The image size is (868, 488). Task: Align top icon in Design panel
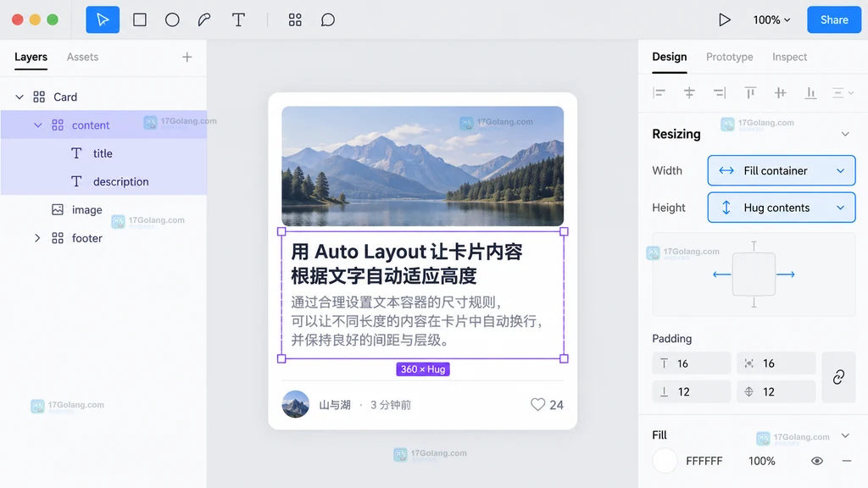pyautogui.click(x=750, y=93)
